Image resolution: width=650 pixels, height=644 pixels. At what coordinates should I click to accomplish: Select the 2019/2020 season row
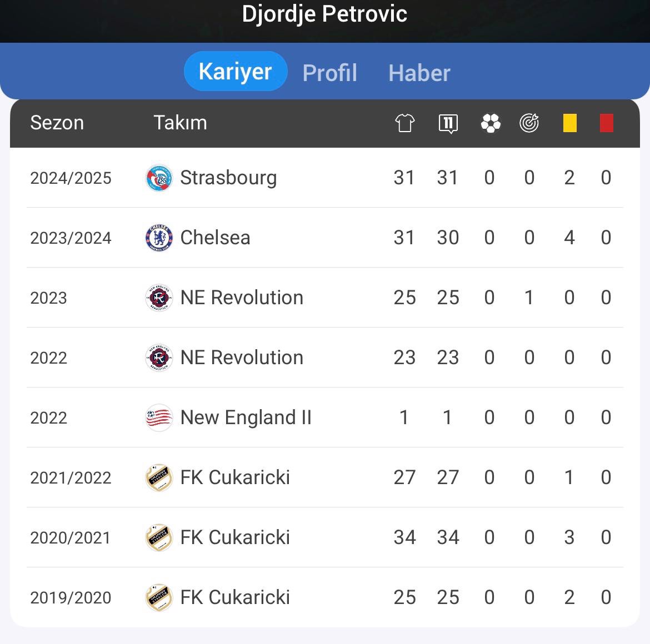coord(325,597)
